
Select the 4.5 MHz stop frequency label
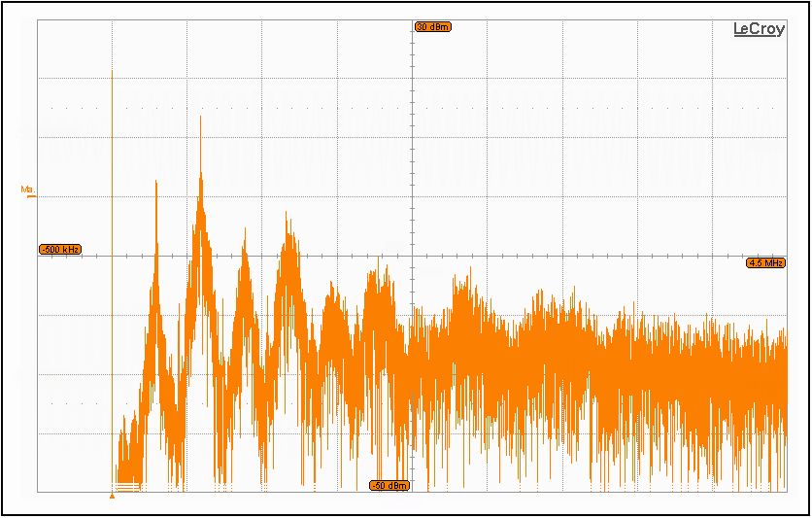[x=765, y=263]
